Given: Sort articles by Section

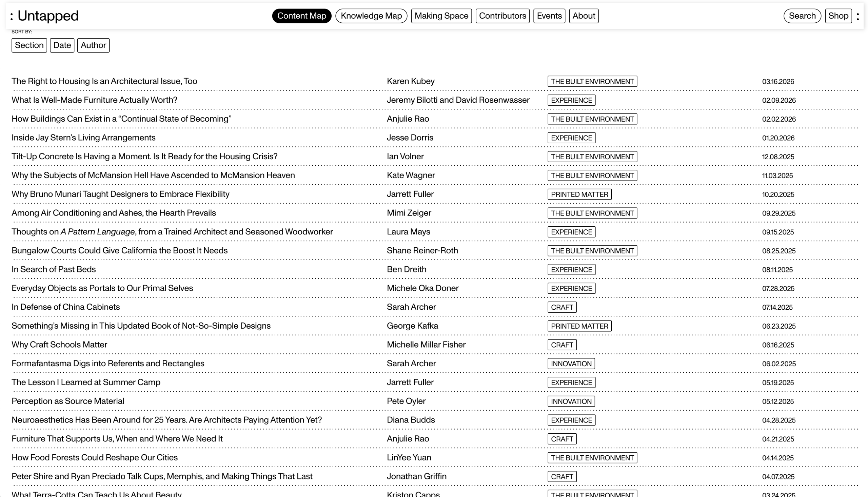Looking at the screenshot, I should click(x=29, y=45).
